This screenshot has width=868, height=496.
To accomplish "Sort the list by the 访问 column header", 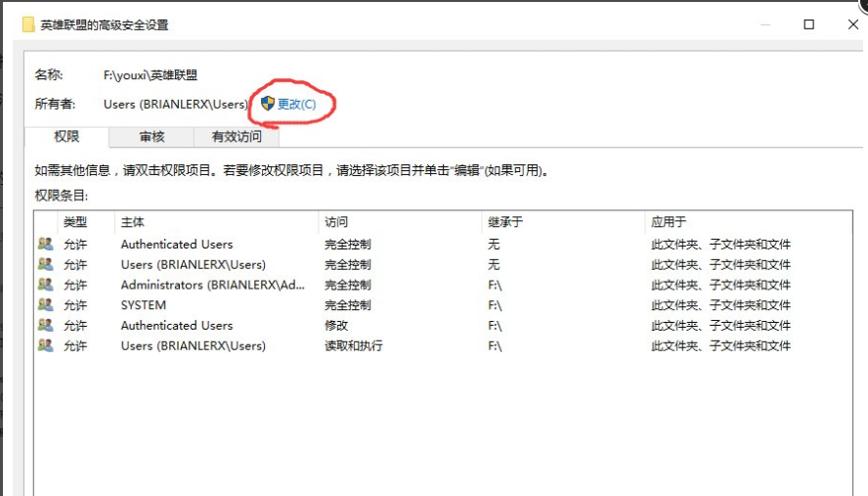I will click(336, 222).
